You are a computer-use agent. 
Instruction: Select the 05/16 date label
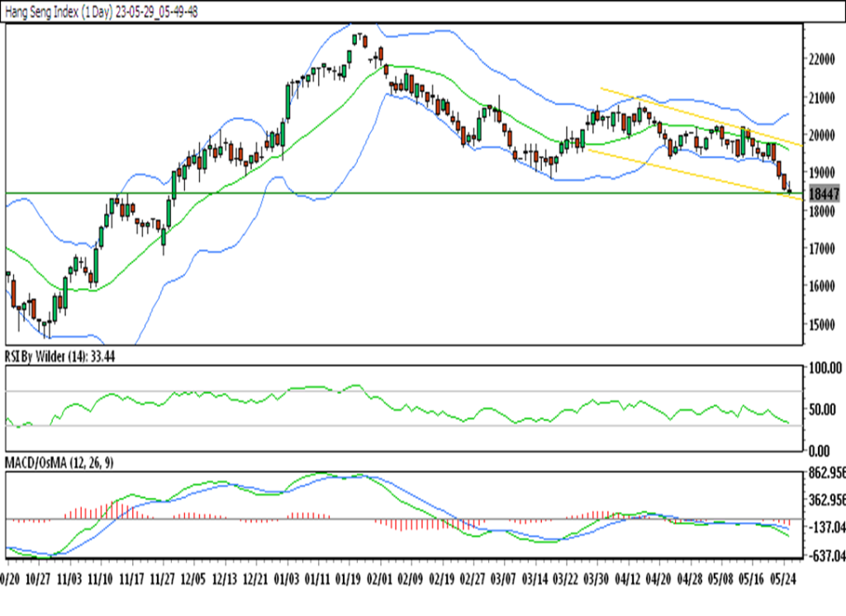pyautogui.click(x=752, y=580)
